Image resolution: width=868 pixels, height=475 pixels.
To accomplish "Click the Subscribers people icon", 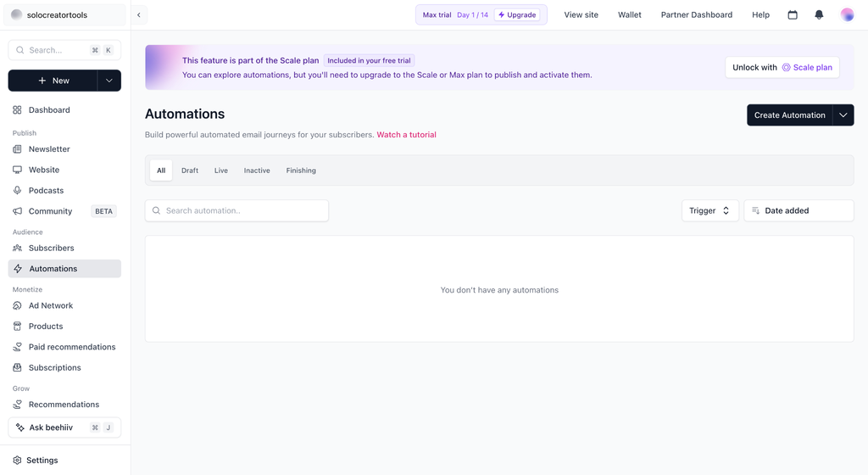I will 17,248.
